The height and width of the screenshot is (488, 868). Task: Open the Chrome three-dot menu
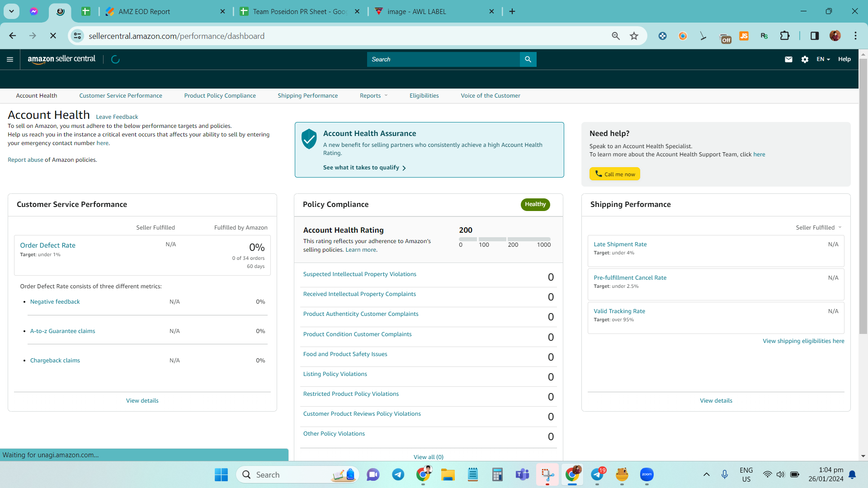(x=855, y=36)
